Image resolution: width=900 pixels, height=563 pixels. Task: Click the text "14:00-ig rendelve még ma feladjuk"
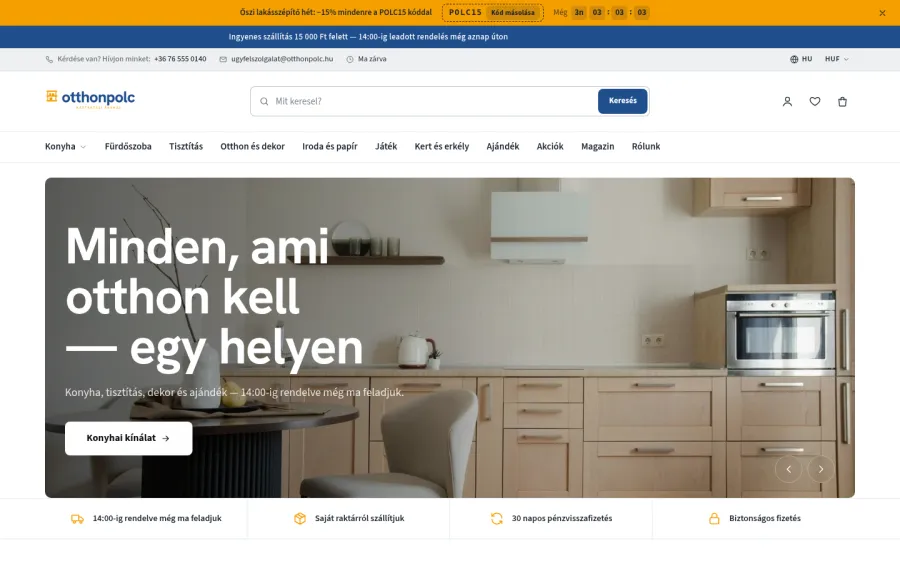click(157, 518)
